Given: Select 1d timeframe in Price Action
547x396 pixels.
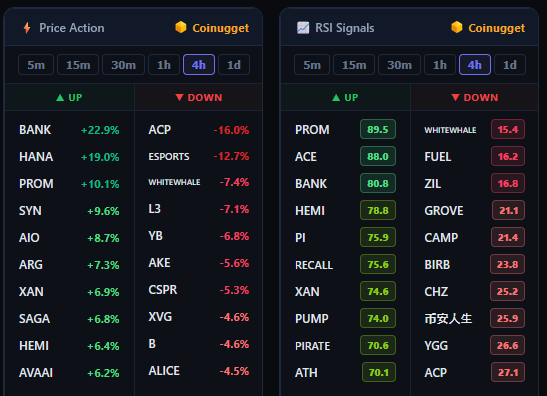Looking at the screenshot, I should coord(234,65).
